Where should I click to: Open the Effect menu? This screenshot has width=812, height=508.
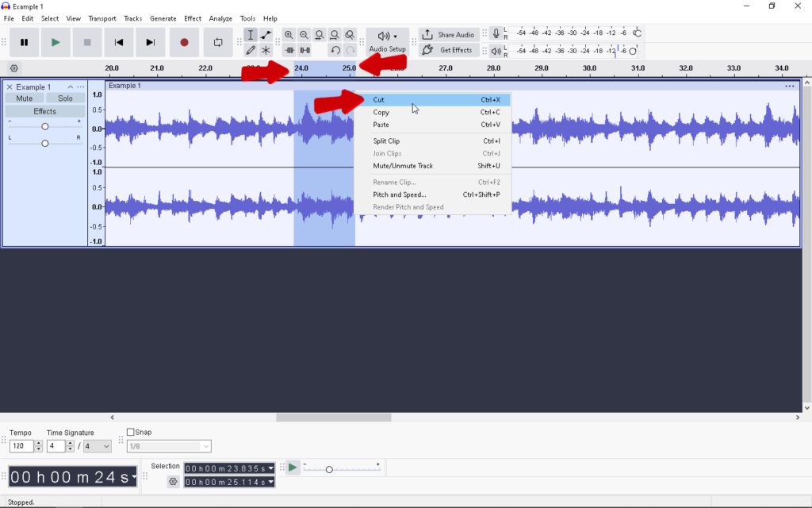193,18
